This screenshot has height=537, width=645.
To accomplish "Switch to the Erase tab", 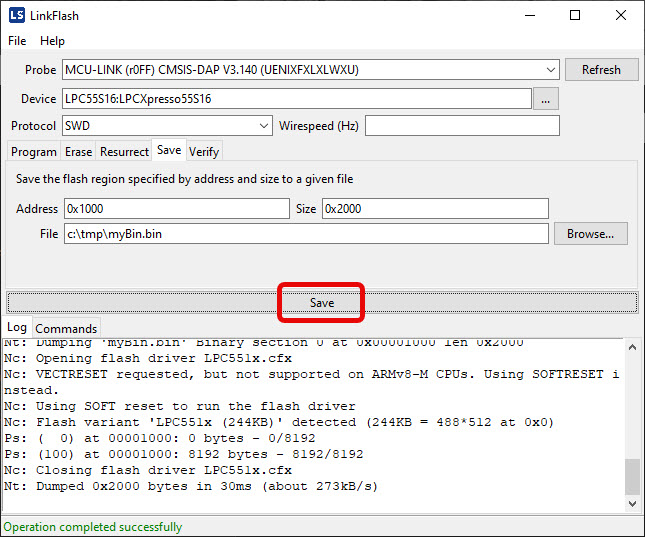I will tap(78, 152).
